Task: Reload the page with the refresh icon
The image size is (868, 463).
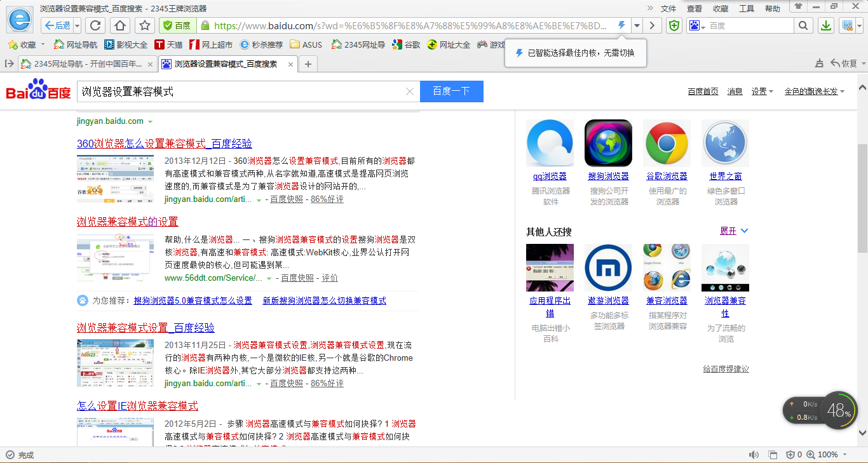Action: coord(95,25)
